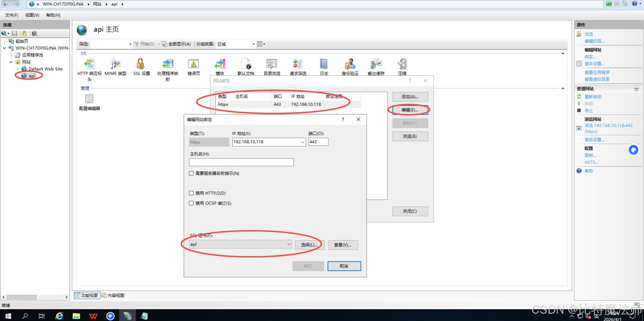This screenshot has height=321, width=644.
Task: Open the 文件(F) menu
Action: pos(12,15)
